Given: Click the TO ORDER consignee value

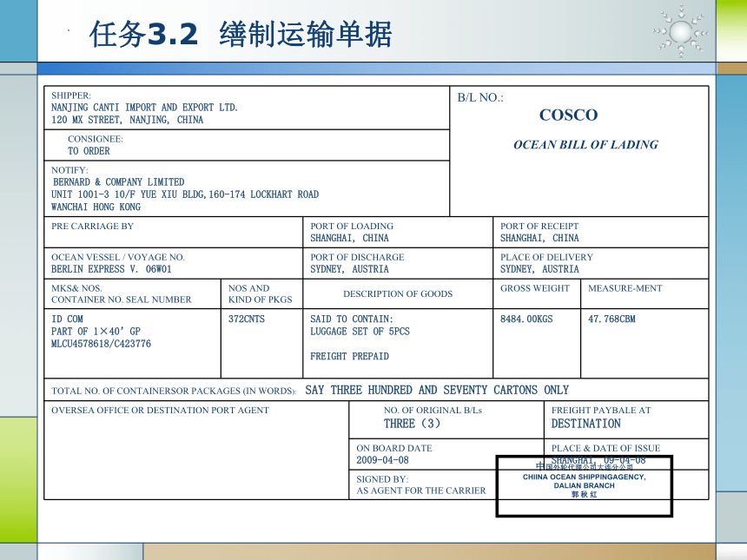Looking at the screenshot, I should tap(89, 151).
